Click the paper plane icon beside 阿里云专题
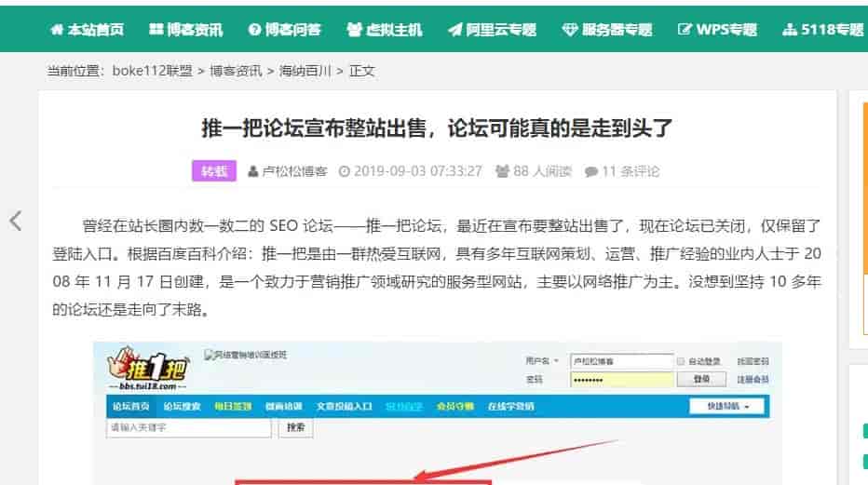This screenshot has width=868, height=485. 454,30
